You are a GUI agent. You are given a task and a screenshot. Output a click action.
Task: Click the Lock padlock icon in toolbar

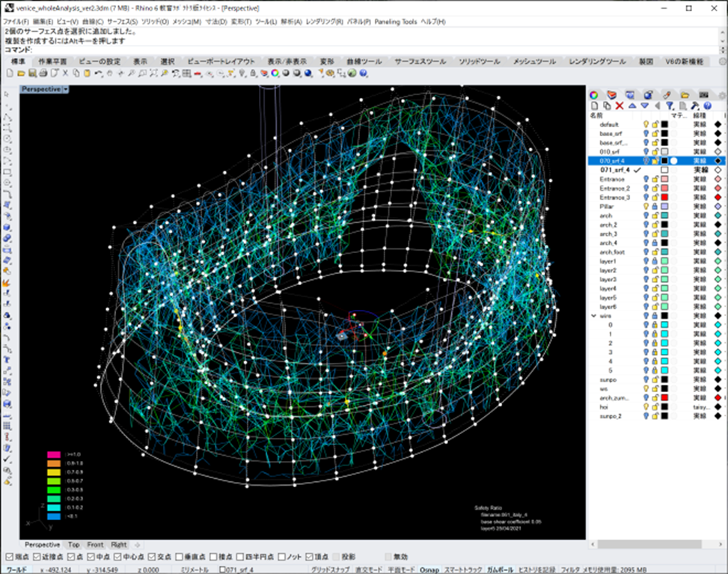[x=253, y=73]
